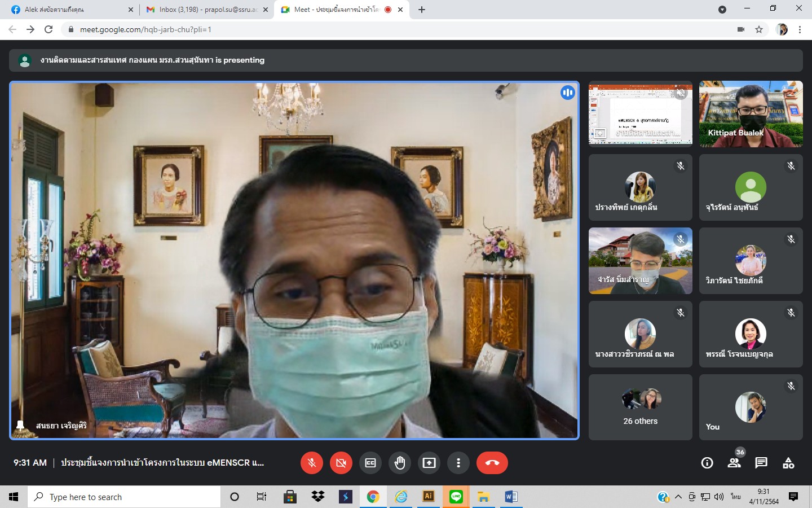
Task: Toggle closed captions
Action: (x=370, y=463)
